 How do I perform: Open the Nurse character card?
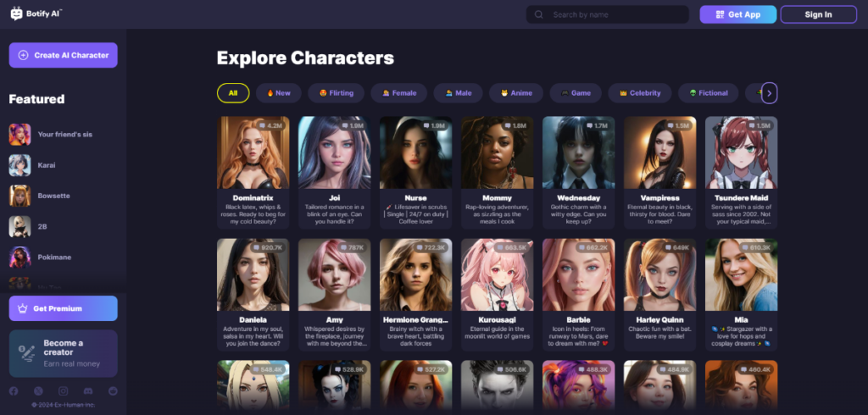pos(415,173)
